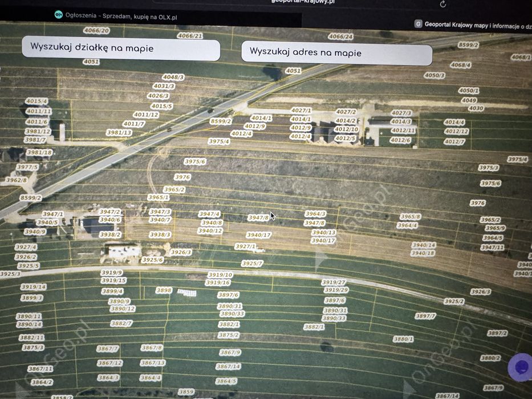The width and height of the screenshot is (532, 399).
Task: Select parcel label 4027/3
Action: click(401, 113)
